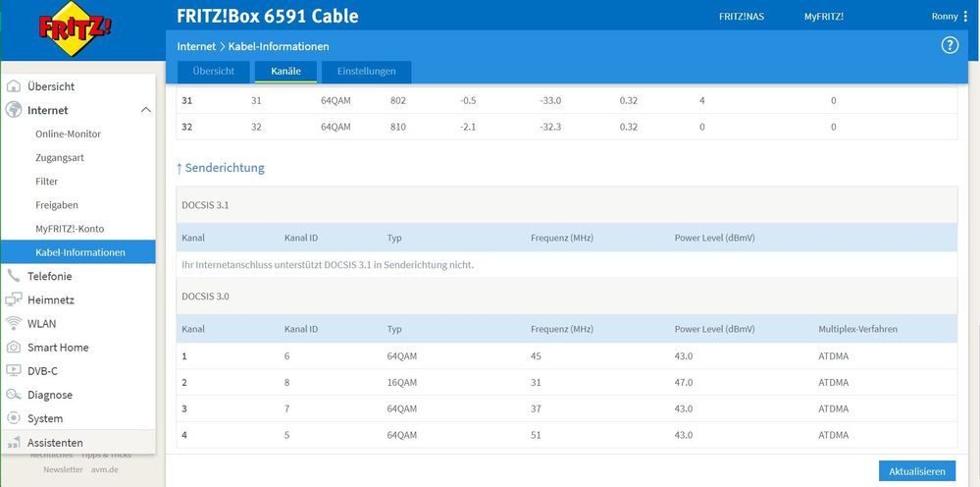Collapse the Internet menu chevron
980x487 pixels.
tap(146, 110)
